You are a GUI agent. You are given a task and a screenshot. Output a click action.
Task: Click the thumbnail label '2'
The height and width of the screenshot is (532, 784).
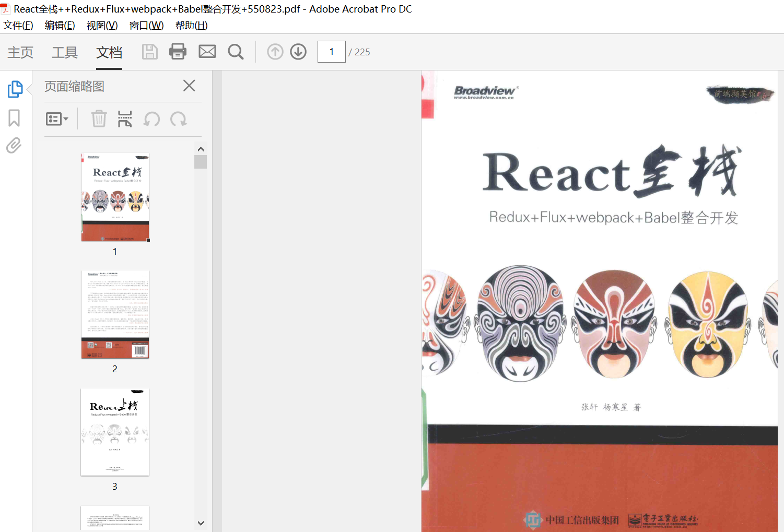click(x=115, y=369)
